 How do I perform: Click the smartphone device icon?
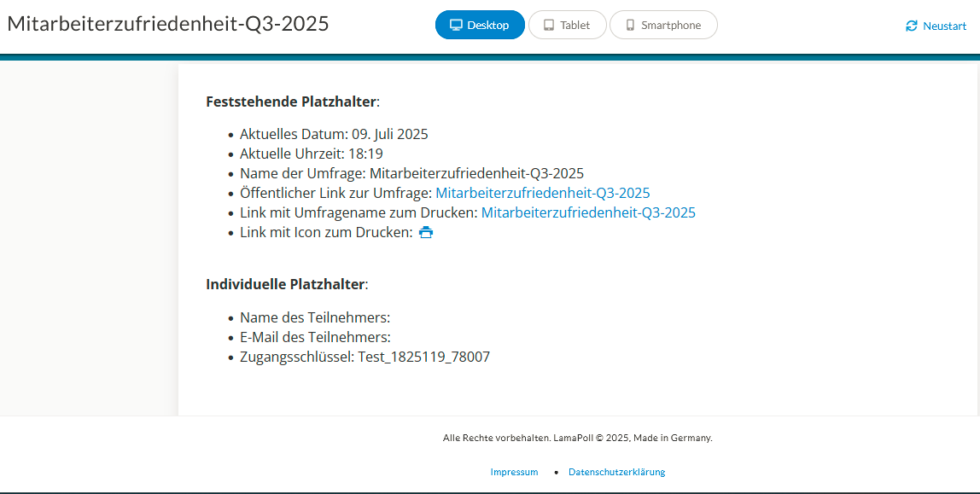[630, 26]
